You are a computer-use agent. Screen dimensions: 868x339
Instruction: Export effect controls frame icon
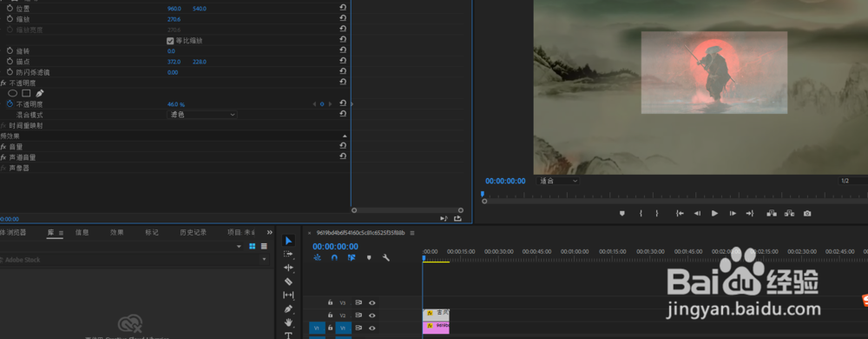[x=457, y=218]
